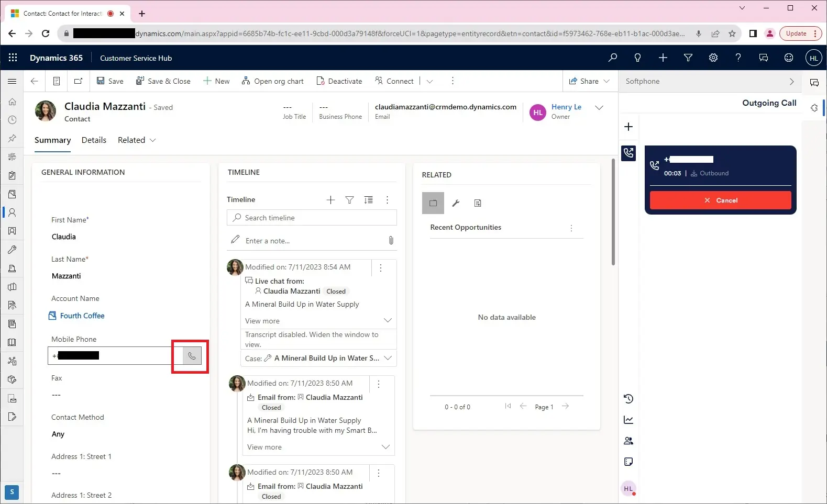The width and height of the screenshot is (827, 504).
Task: Open the lightbulb assistant icon
Action: 637,58
